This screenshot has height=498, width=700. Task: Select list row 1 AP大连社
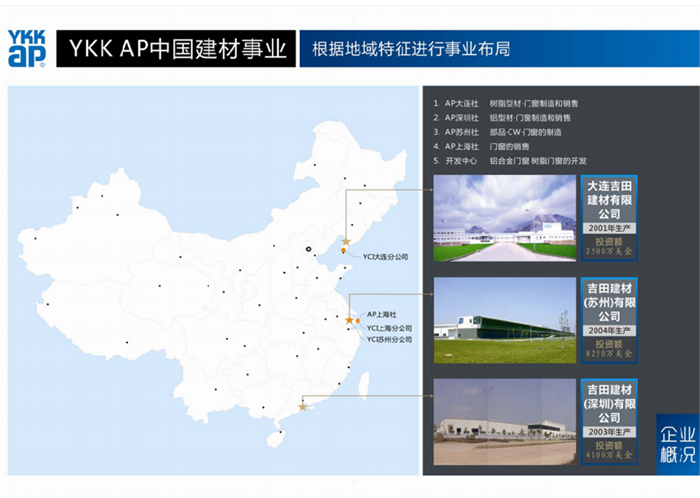tap(505, 104)
